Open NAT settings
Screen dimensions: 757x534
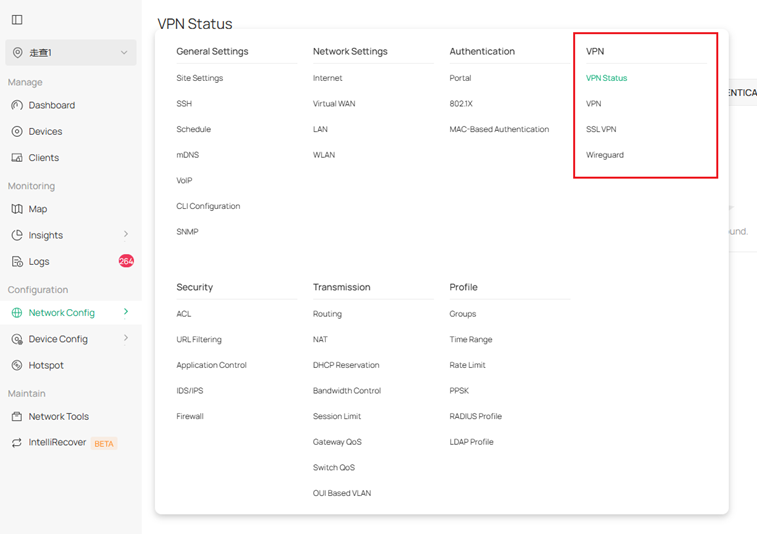[x=320, y=340]
